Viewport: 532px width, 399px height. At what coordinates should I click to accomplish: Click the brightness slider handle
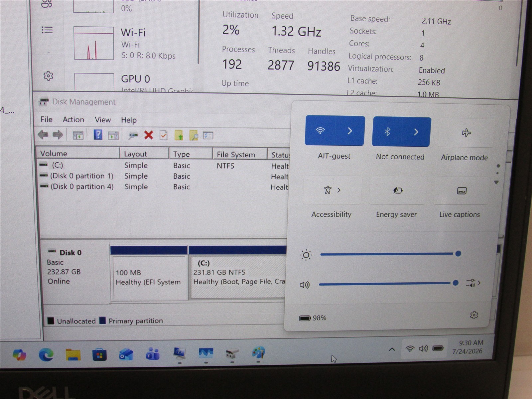click(x=458, y=254)
